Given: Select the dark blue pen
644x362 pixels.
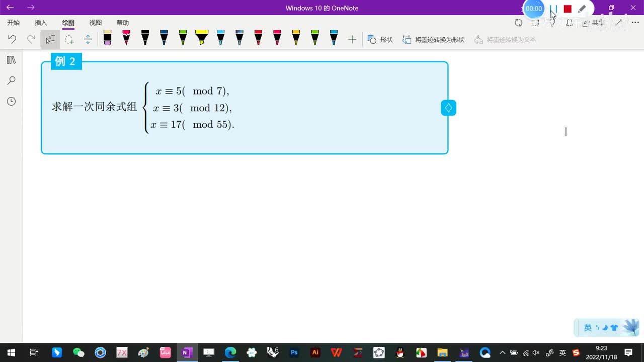Looking at the screenshot, I should point(164,38).
